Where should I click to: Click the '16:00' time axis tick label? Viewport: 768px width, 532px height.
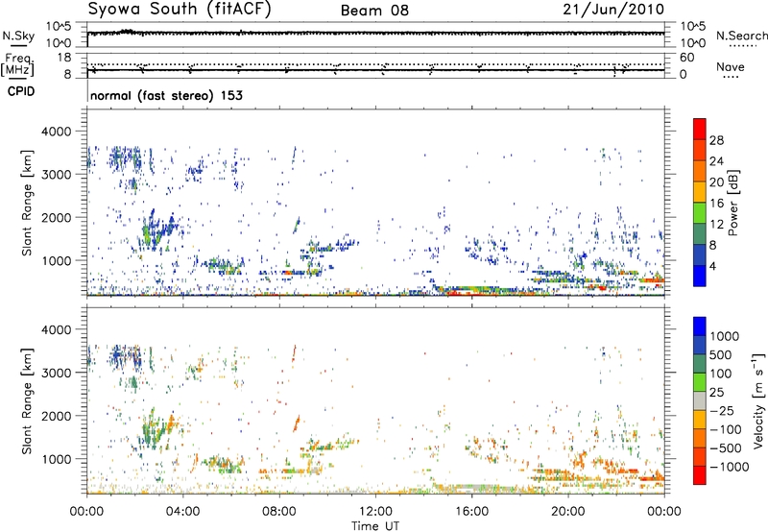tap(471, 512)
